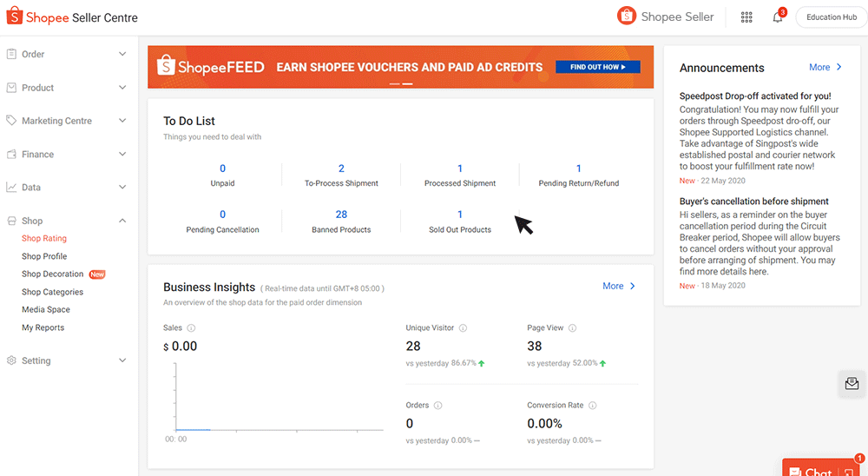
Task: Click the Finance wallet icon
Action: coord(11,154)
